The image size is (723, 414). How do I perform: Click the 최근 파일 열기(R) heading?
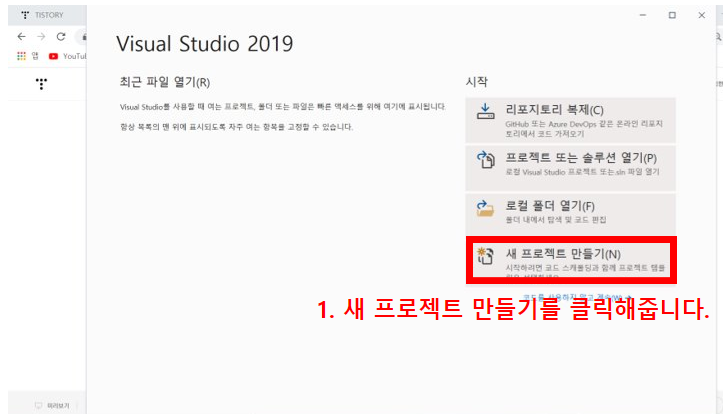coord(165,83)
